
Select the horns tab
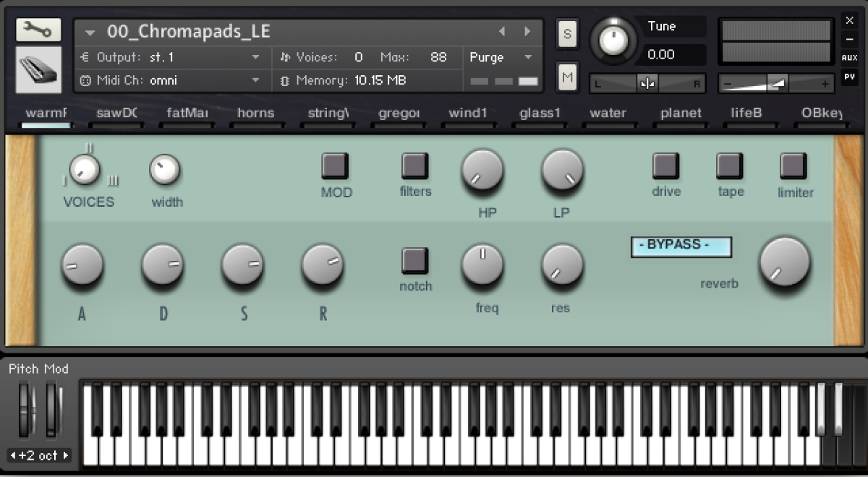pyautogui.click(x=256, y=113)
